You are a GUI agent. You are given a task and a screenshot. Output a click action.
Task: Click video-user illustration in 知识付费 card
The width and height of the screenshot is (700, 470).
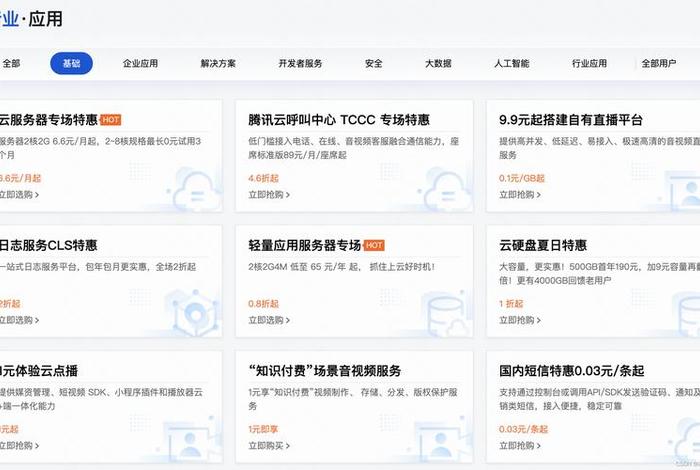pyautogui.click(x=442, y=440)
